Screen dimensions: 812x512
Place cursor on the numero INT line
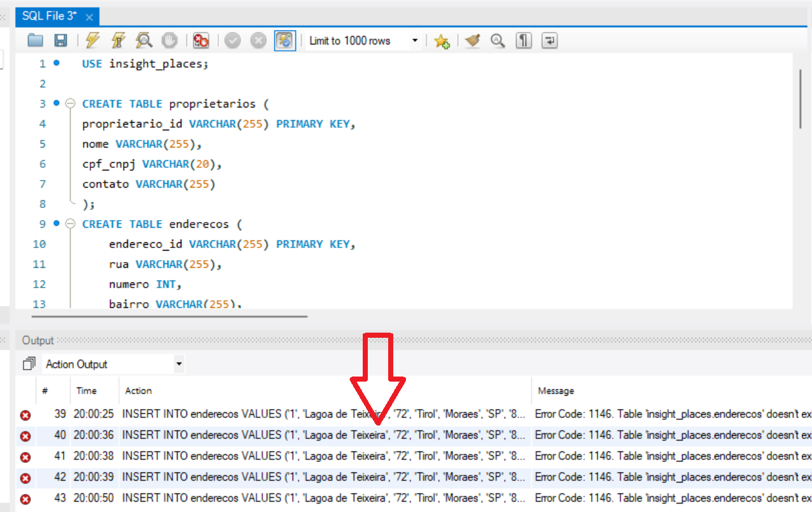click(x=145, y=284)
